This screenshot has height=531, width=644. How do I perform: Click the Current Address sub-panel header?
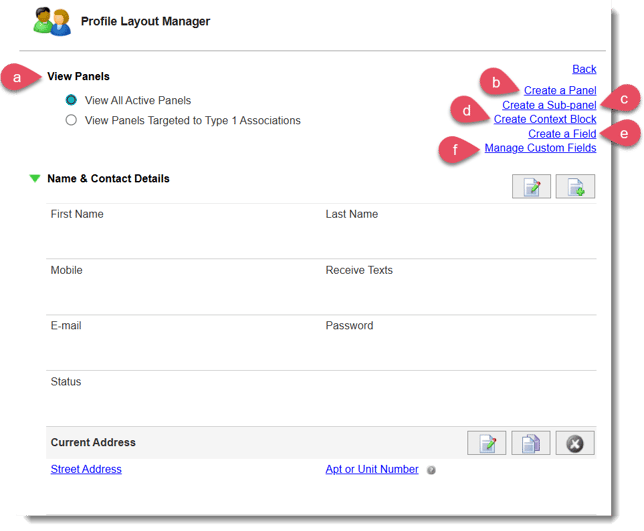[x=93, y=442]
